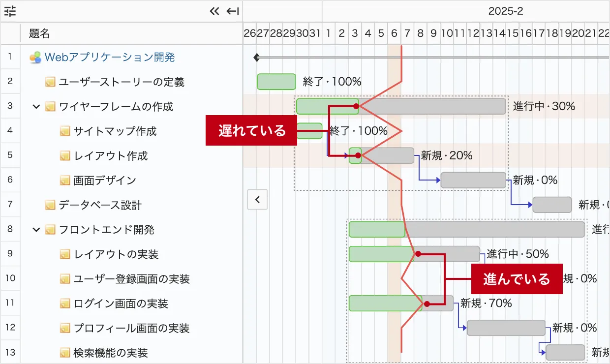The height and width of the screenshot is (364, 610).
Task: Collapse the フロントエンド開発 task group
Action: [x=36, y=230]
